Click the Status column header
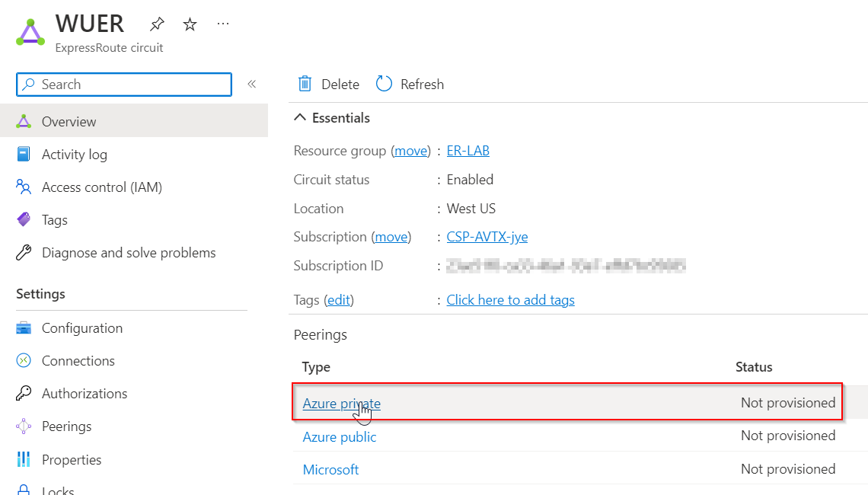 tap(754, 367)
